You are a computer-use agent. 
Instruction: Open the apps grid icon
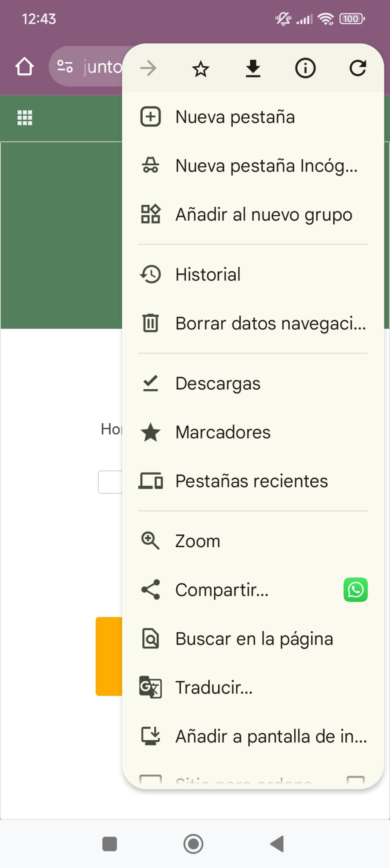pos(25,118)
